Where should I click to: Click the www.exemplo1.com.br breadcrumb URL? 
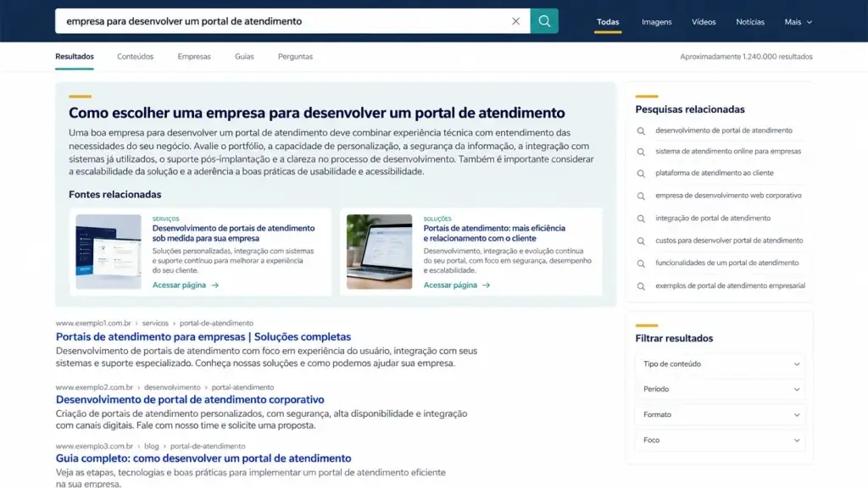[x=93, y=323]
